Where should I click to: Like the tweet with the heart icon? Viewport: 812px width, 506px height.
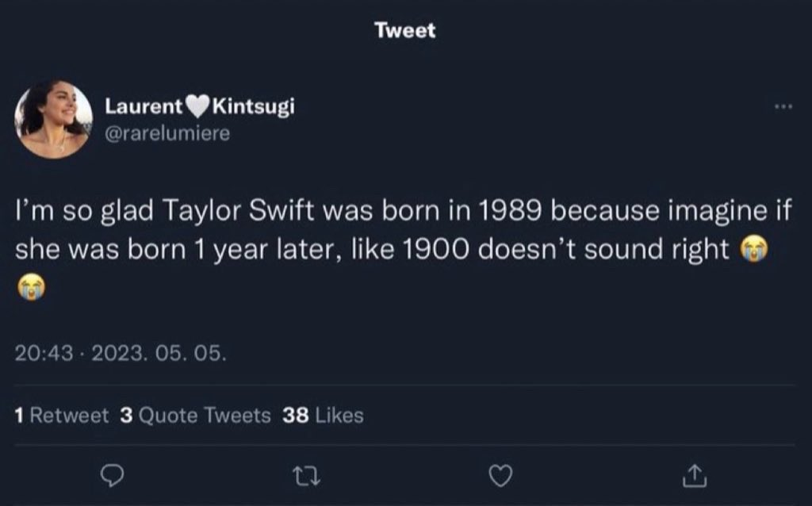500,475
